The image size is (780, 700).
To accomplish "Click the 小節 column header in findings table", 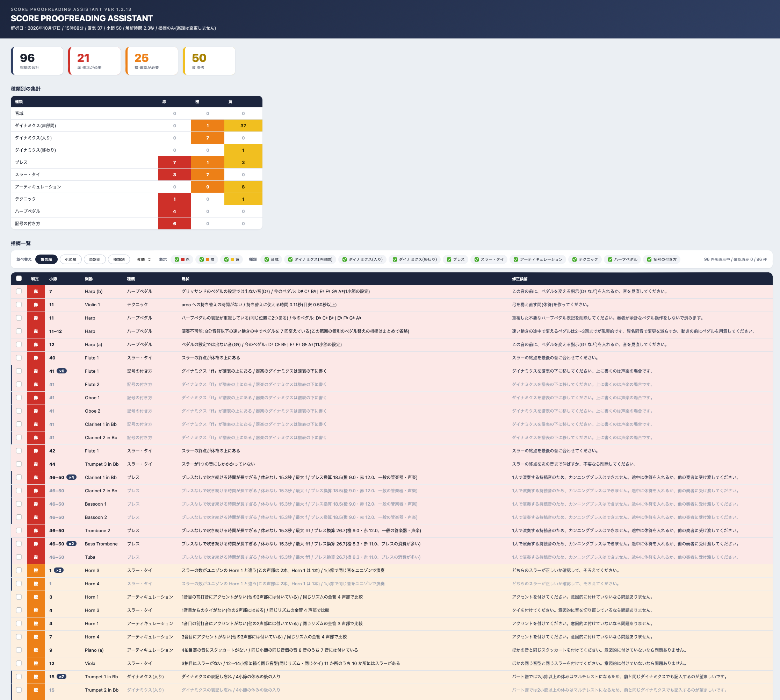I will (x=53, y=279).
